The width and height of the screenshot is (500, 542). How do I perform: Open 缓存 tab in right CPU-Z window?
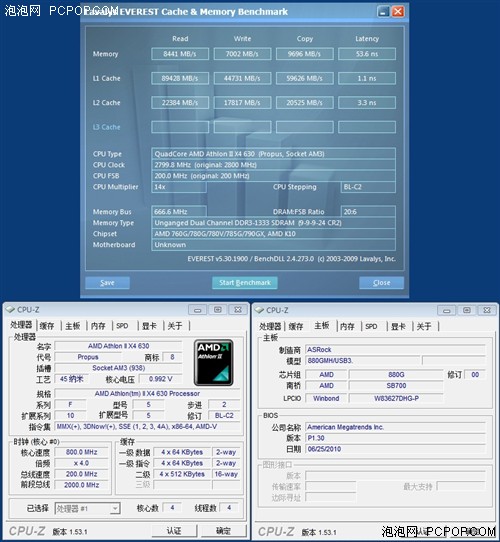coord(296,326)
